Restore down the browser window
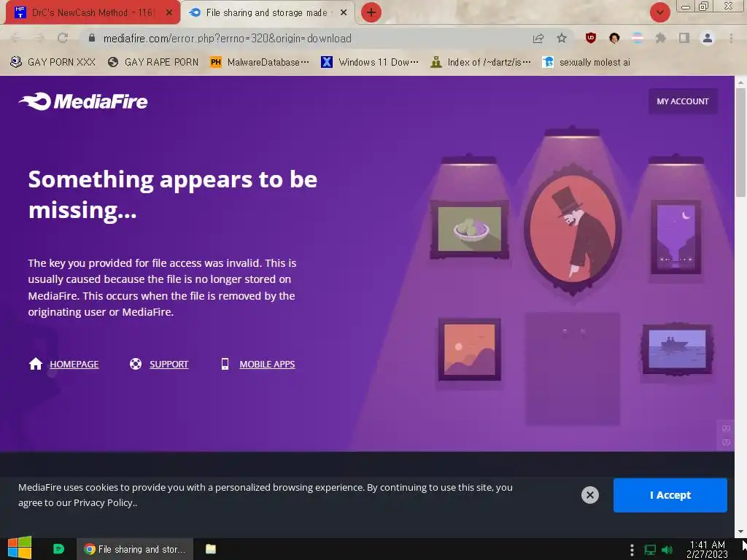The width and height of the screenshot is (747, 560). (x=704, y=6)
